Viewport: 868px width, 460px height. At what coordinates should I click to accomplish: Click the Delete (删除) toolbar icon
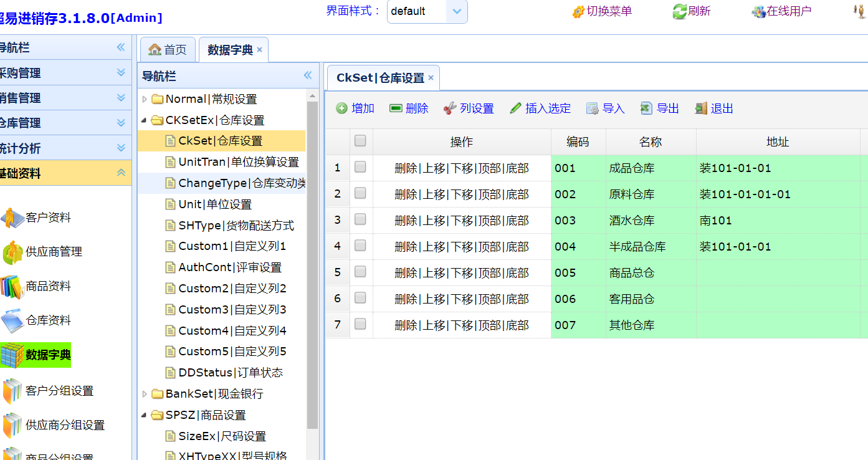(x=396, y=108)
